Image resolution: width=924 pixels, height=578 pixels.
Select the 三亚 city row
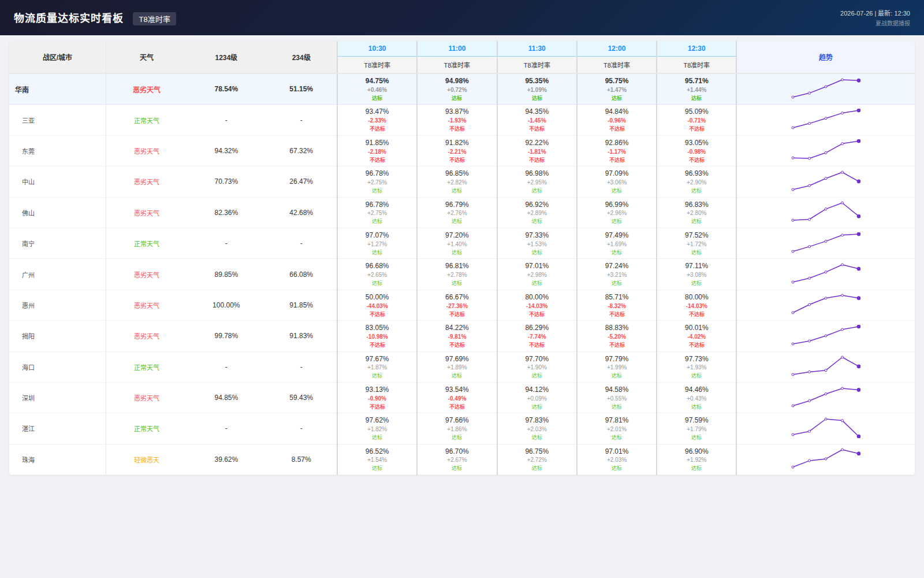462,120
